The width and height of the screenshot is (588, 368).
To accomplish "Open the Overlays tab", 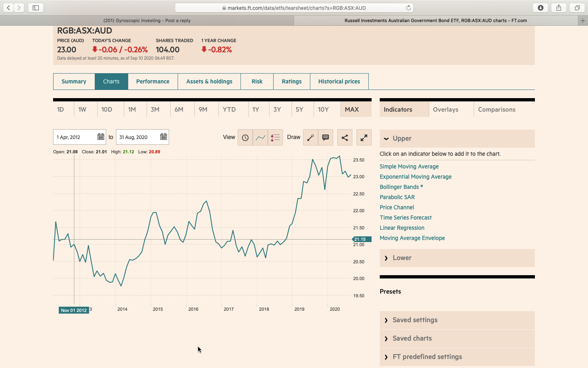I will (445, 110).
